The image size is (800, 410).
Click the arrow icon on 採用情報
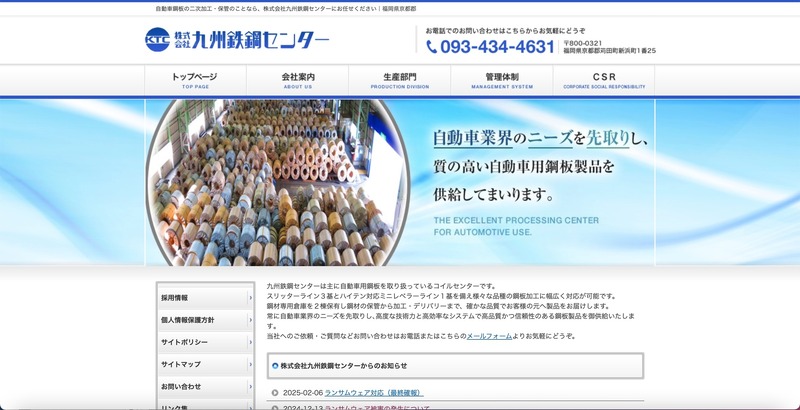click(x=250, y=298)
